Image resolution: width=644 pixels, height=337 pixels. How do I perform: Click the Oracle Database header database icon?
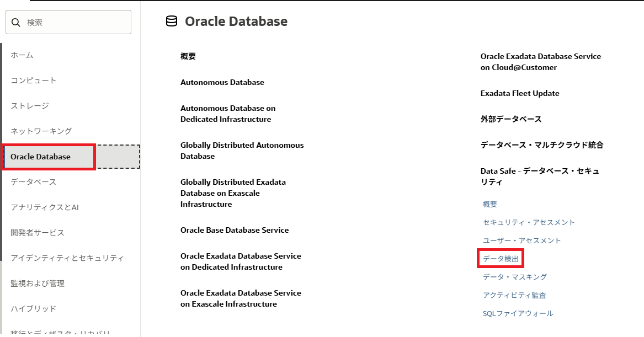pos(171,21)
